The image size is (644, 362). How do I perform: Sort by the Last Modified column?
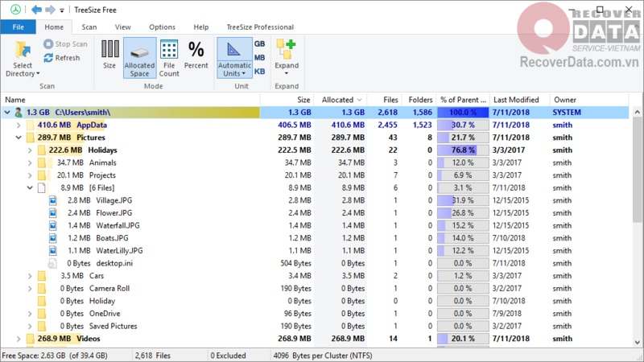pos(519,100)
